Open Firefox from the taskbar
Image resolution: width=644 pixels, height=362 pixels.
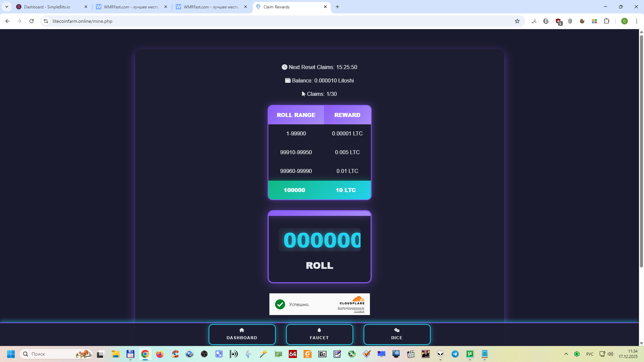point(160,354)
